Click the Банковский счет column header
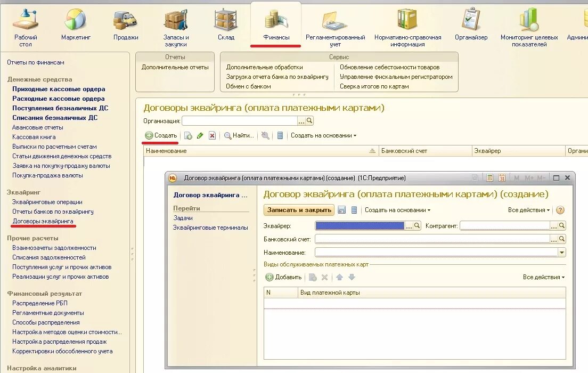Viewport: 588px width, 373px height. pyautogui.click(x=425, y=151)
